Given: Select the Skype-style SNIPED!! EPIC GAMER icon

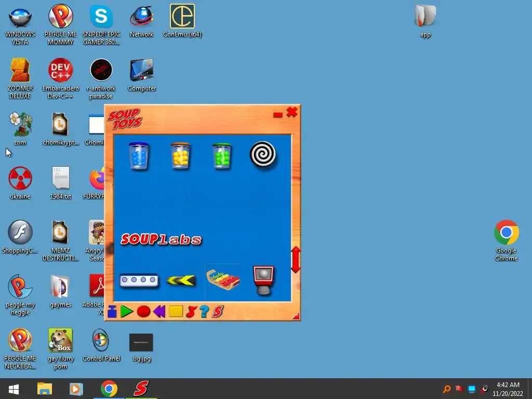Looking at the screenshot, I should pos(101,25).
